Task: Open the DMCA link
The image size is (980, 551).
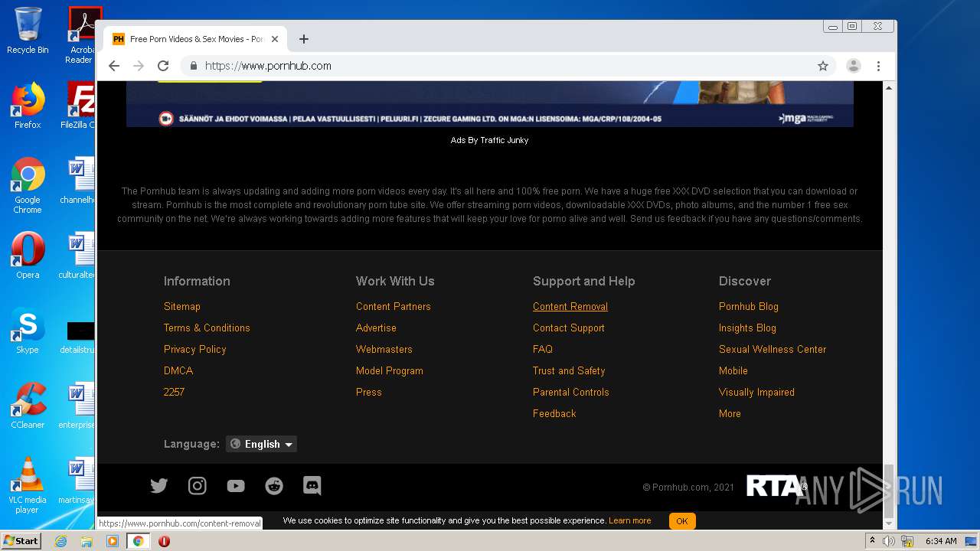Action: pyautogui.click(x=178, y=370)
